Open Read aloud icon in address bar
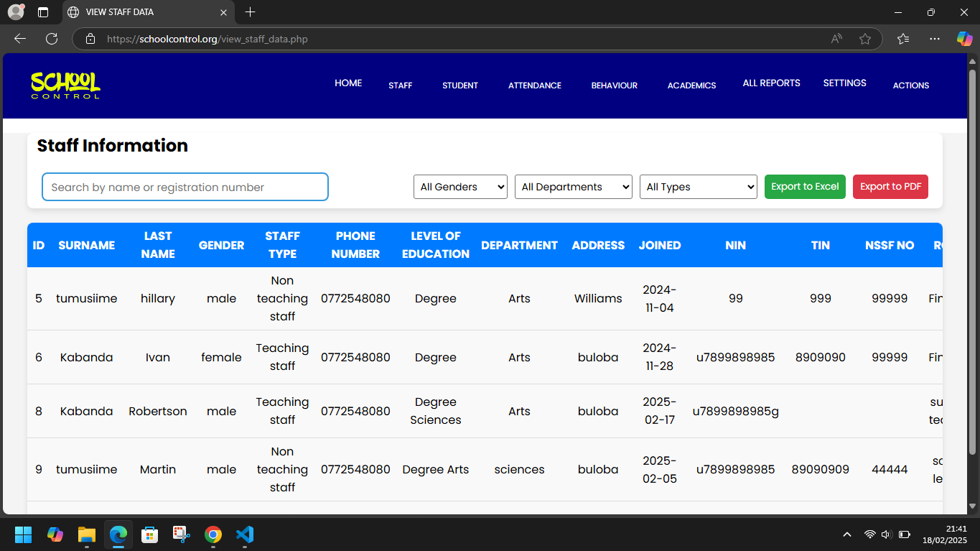Viewport: 980px width, 551px height. pos(836,39)
